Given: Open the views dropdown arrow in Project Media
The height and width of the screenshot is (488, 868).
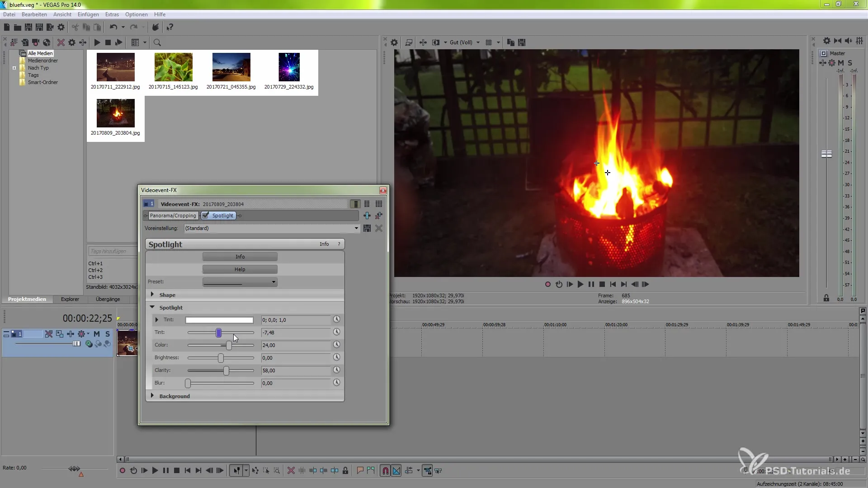Looking at the screenshot, I should 145,42.
